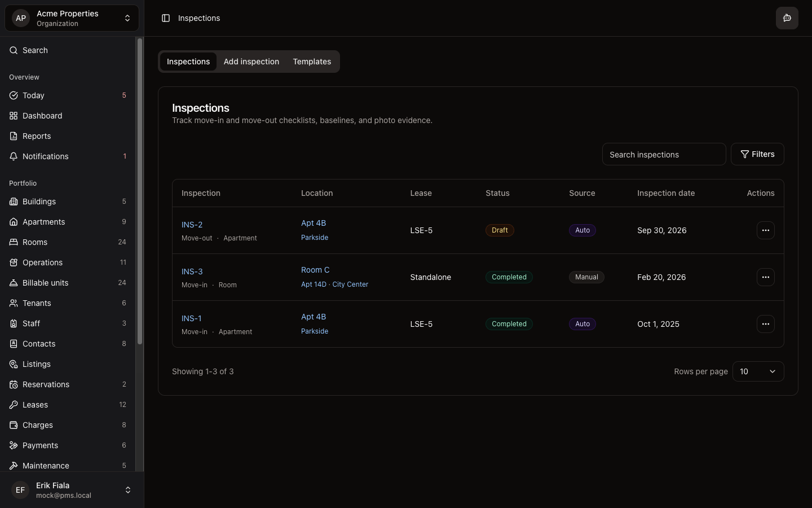Open the assistant chat icon top right
Screen dimensions: 812x508
787,18
